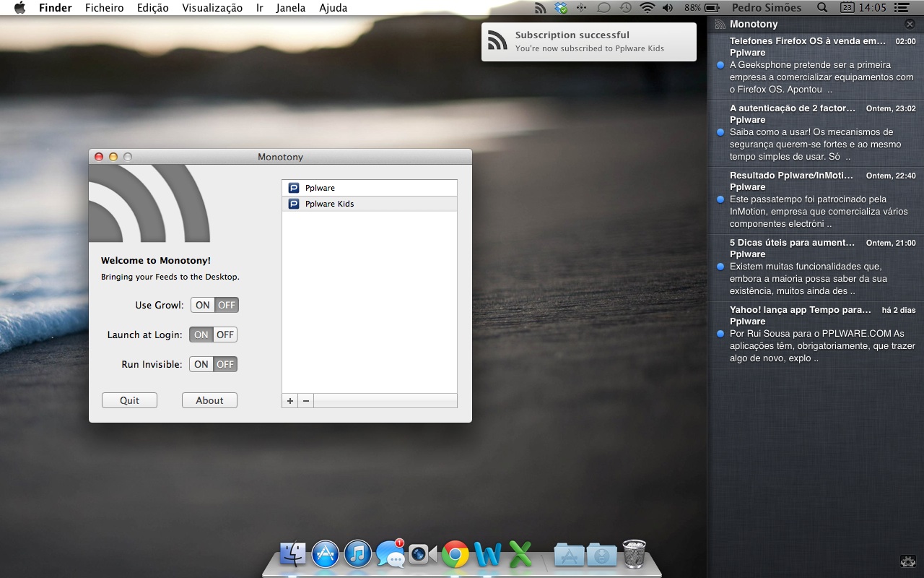Viewport: 924px width, 578px height.
Task: Open Google Chrome from the Dock
Action: [456, 554]
